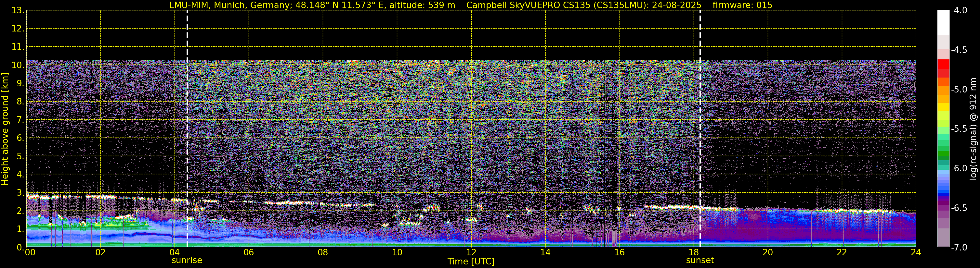Click the 3 km tick on the height axis
The width and height of the screenshot is (980, 268).
click(20, 193)
